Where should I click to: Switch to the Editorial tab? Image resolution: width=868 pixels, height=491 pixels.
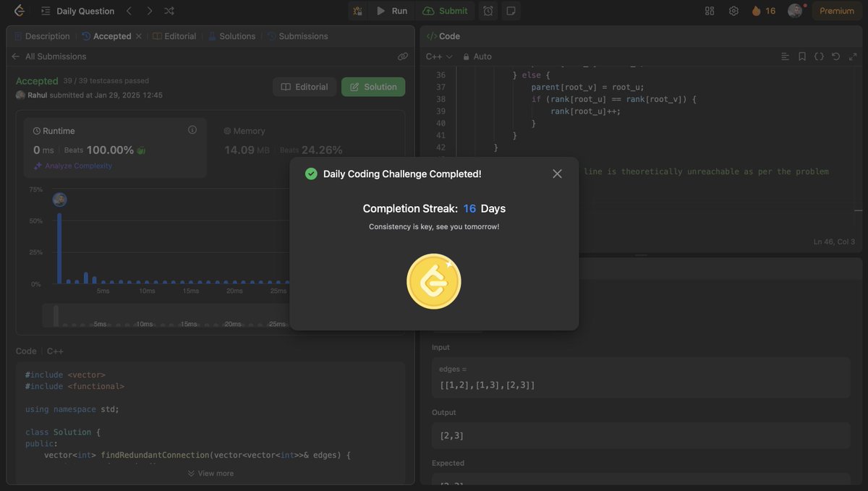pyautogui.click(x=174, y=36)
